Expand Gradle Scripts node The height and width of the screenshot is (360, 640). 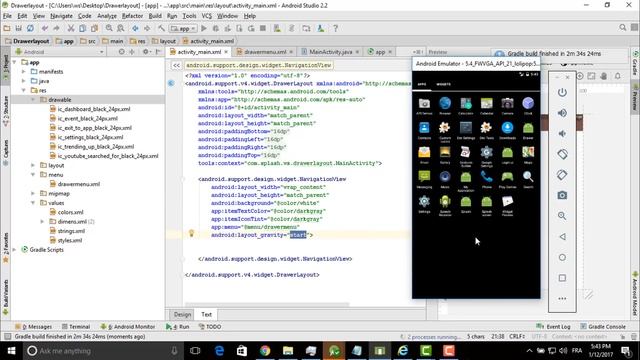(x=15, y=250)
